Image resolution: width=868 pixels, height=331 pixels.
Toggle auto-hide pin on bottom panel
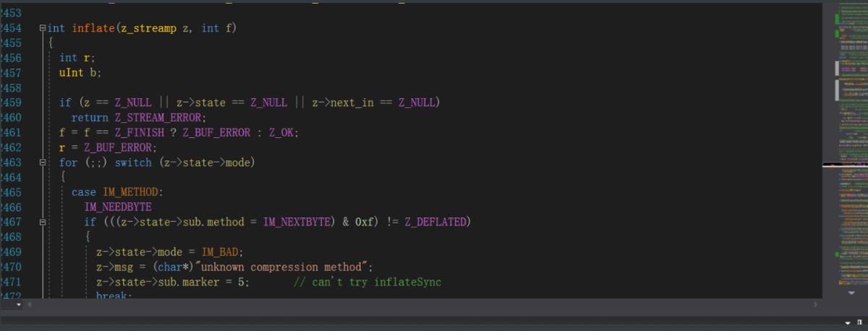(x=860, y=322)
